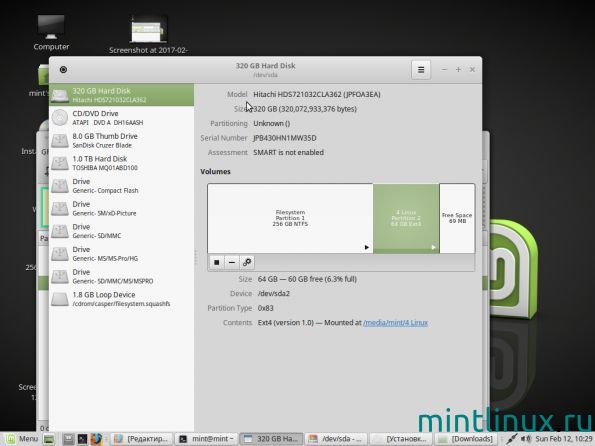Viewport: 595px width, 446px height.
Task: Select the 1.8 GB Loop Device entry
Action: 121,299
